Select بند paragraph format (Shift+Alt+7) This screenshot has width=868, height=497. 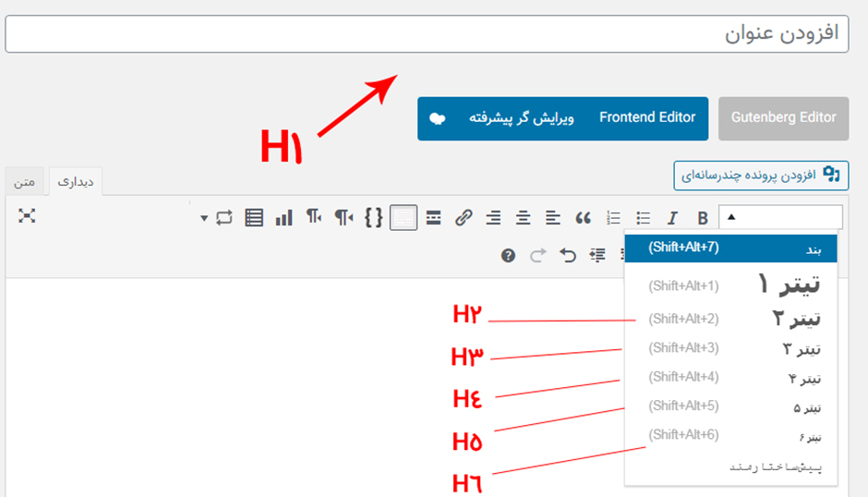click(x=730, y=248)
